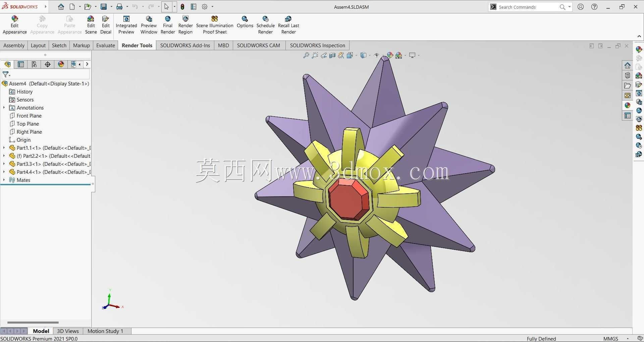
Task: Collapse the ribbon with the chevron
Action: click(x=639, y=36)
